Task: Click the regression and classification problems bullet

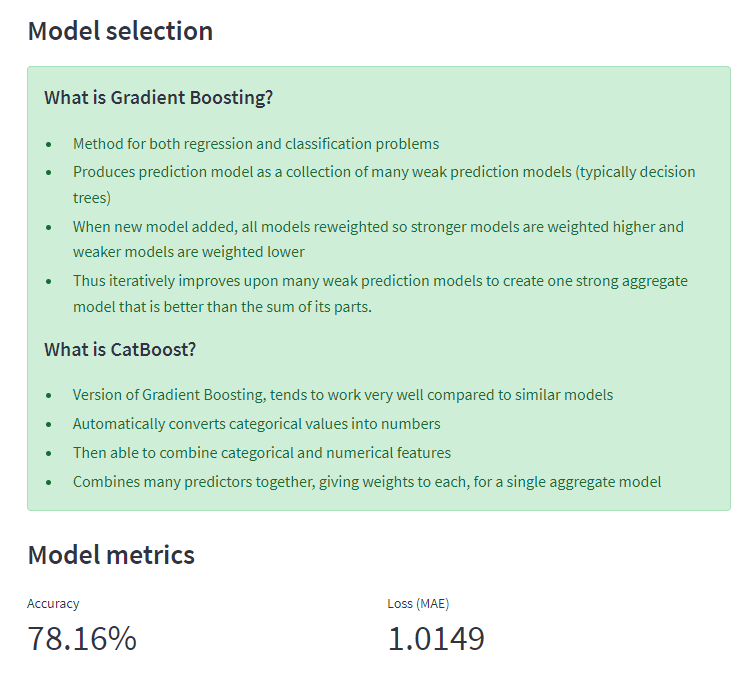Action: [x=256, y=144]
